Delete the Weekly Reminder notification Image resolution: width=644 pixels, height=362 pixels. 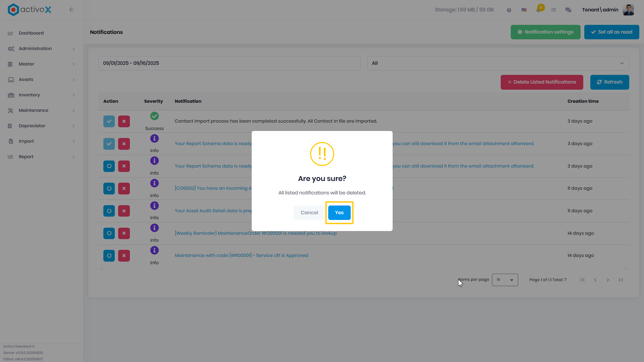(124, 233)
